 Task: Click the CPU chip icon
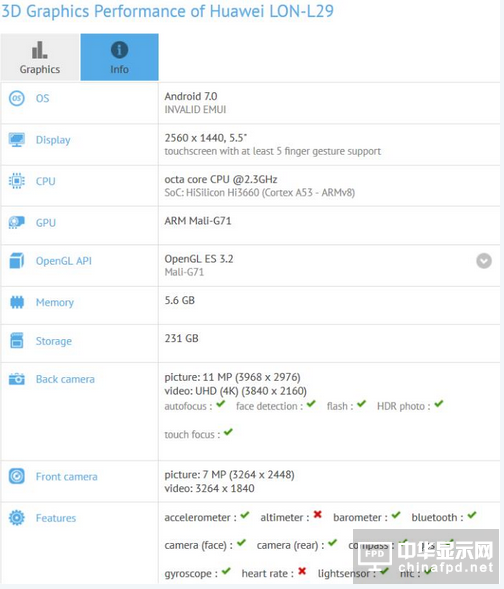point(17,181)
